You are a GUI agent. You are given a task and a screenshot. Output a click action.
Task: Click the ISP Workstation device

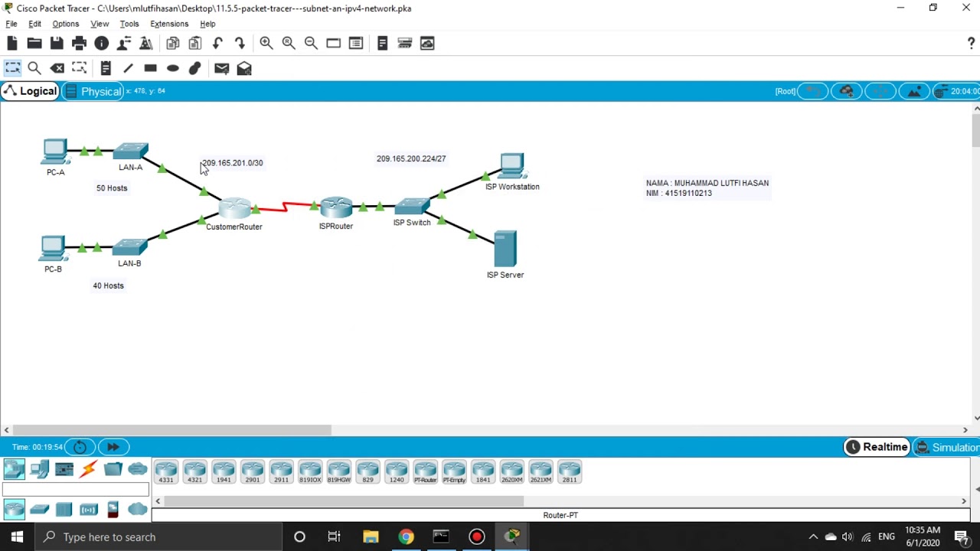click(512, 167)
